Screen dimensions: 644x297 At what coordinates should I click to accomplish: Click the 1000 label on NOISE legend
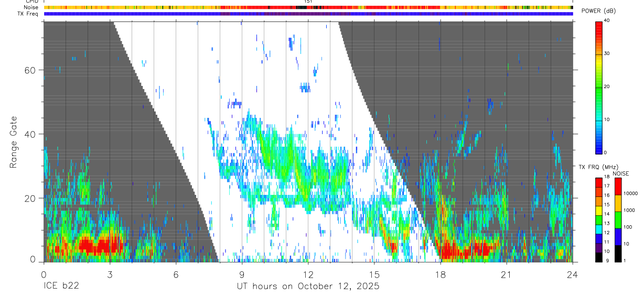tap(629, 210)
